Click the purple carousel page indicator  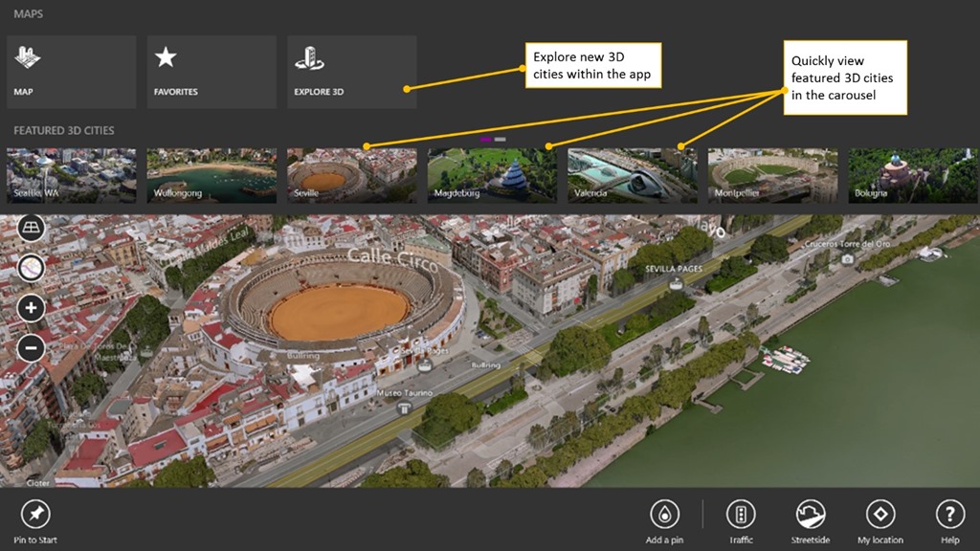[x=486, y=140]
